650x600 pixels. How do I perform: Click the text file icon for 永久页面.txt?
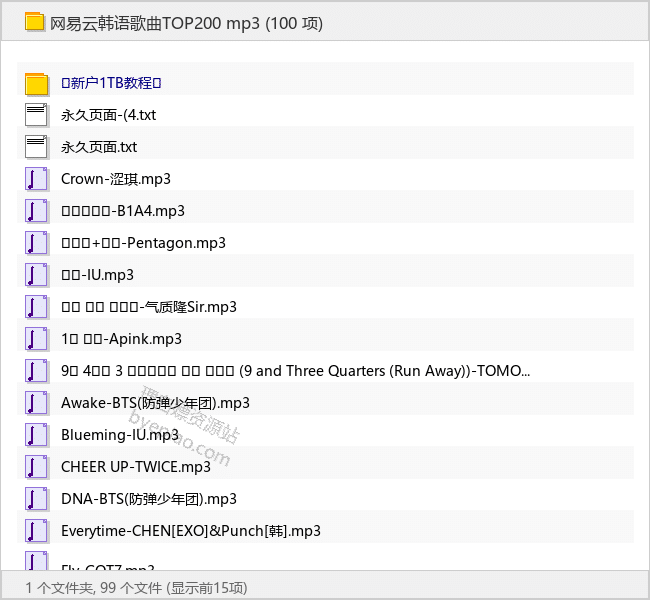(36, 147)
